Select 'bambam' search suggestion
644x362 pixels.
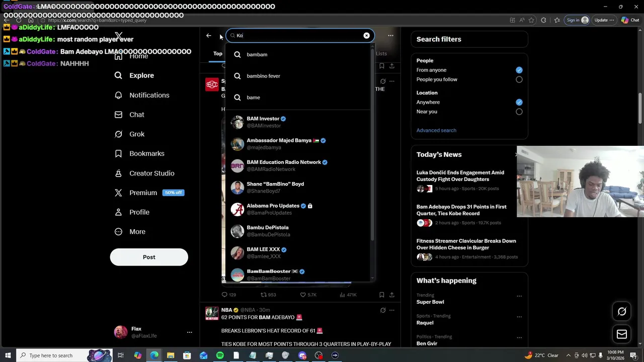point(297,54)
